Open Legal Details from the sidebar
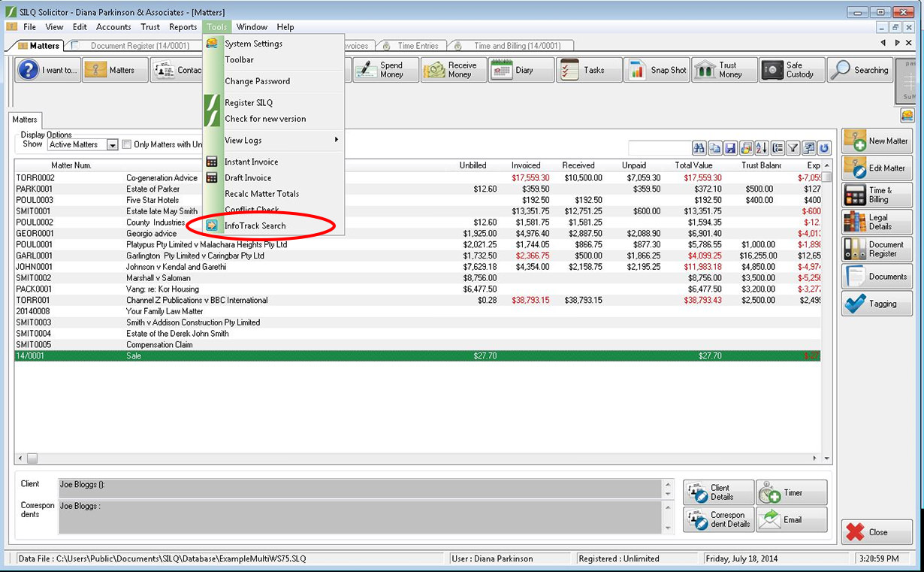 [x=877, y=222]
